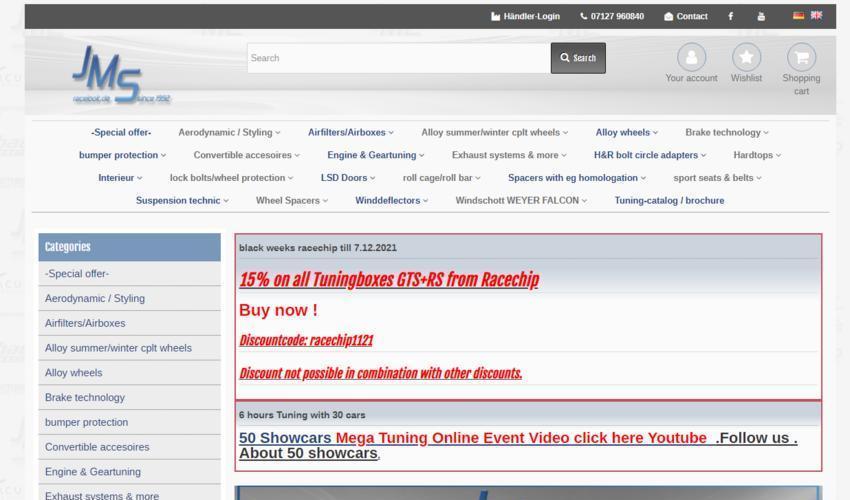The image size is (850, 500).
Task: Expand Aerodynamic / Styling top menu
Action: tap(229, 132)
